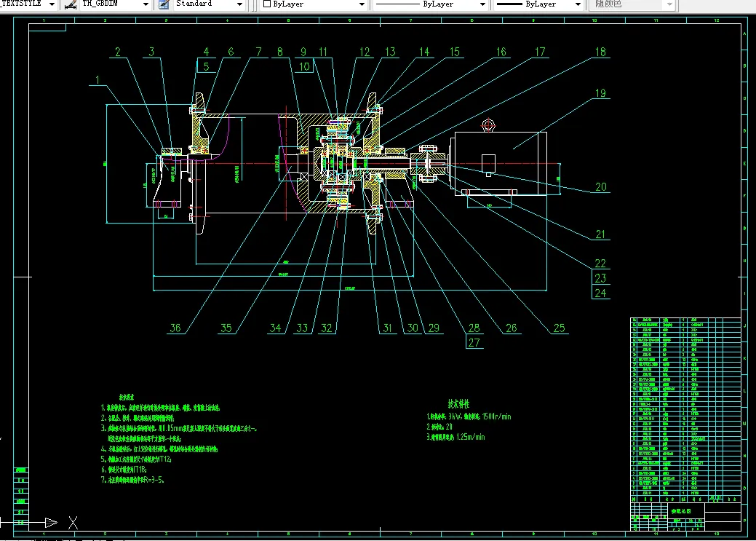Click the table style icon beside Standard
756x541 pixels.
click(x=164, y=4)
